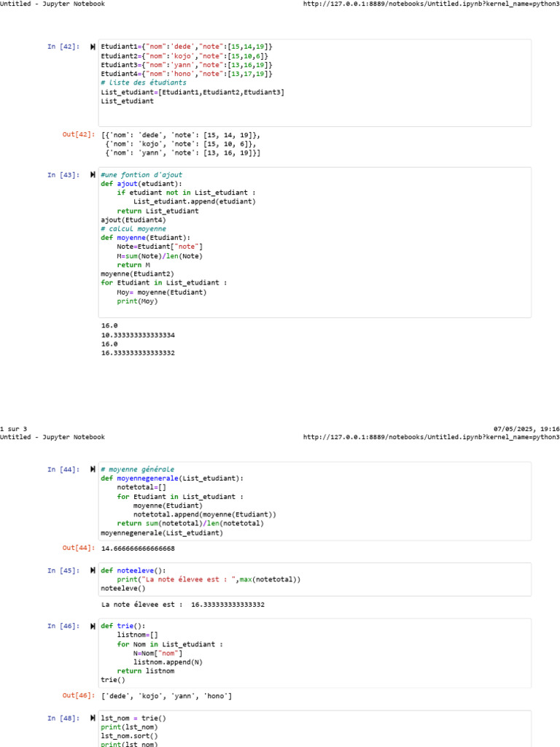Click the Out[46] output label
This screenshot has height=747, width=560.
tap(79, 695)
